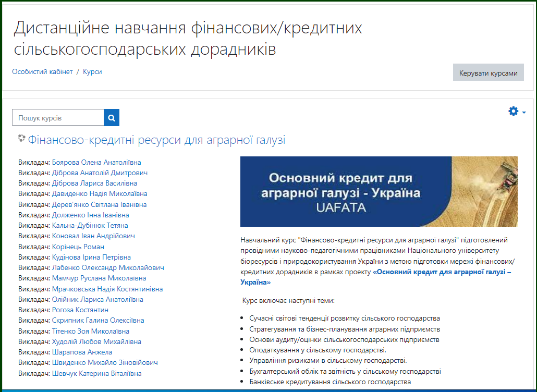The width and height of the screenshot is (537, 392).
Task: Open teacher Боярова Олена Анатоліївна profile
Action: (96, 162)
